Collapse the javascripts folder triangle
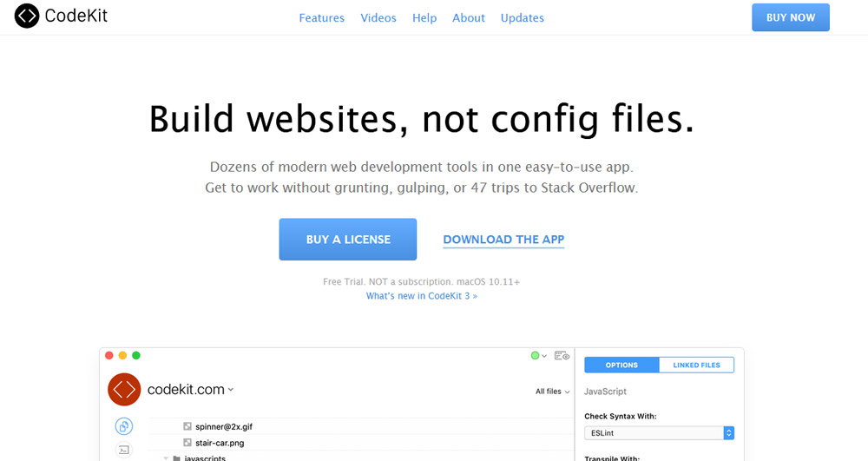868x461 pixels. pos(166,458)
